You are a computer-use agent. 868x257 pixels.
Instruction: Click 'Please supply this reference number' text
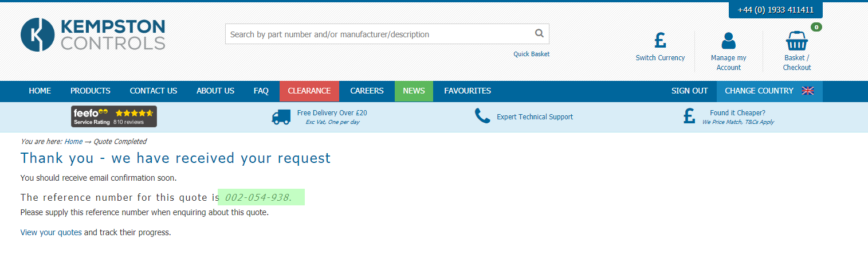point(144,213)
